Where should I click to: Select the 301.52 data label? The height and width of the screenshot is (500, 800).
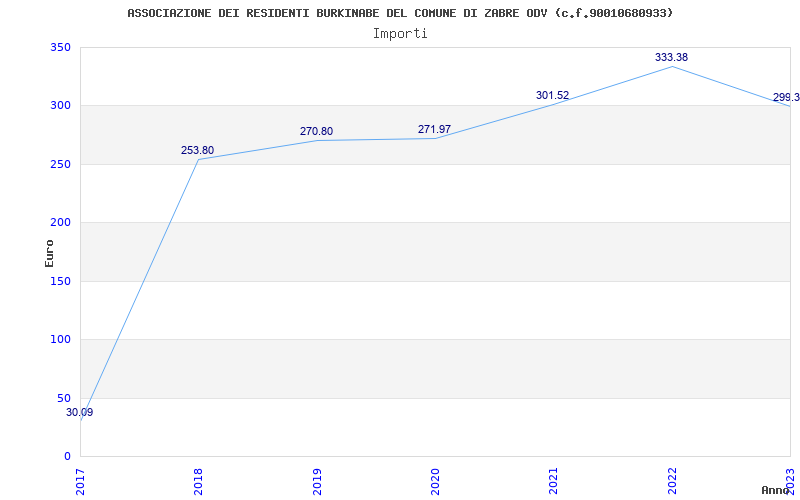coord(553,95)
